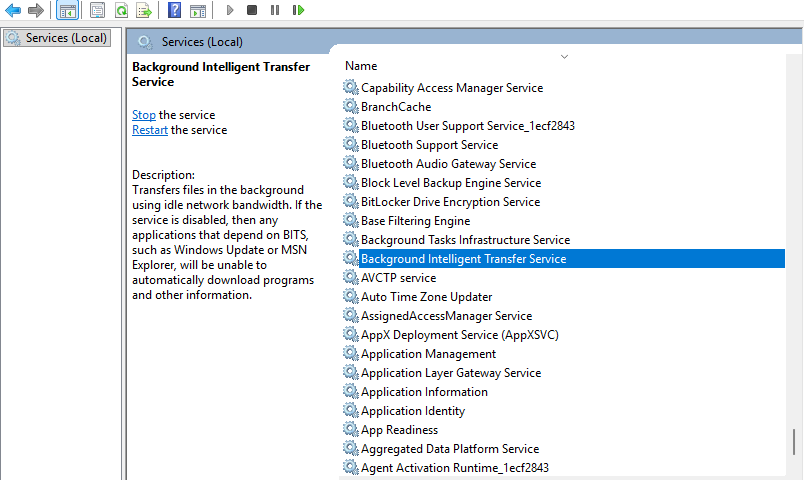
Task: Select Services (Local) in the console tree
Action: pyautogui.click(x=60, y=38)
